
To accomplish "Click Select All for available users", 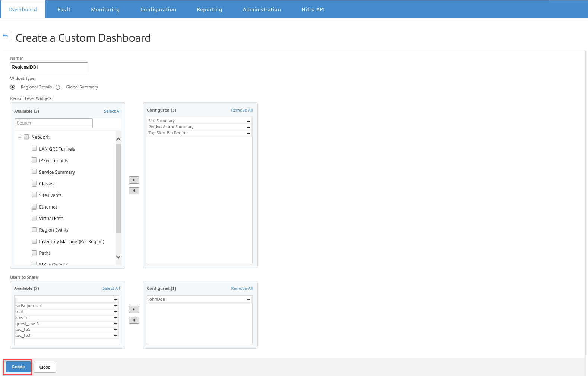I will [111, 288].
